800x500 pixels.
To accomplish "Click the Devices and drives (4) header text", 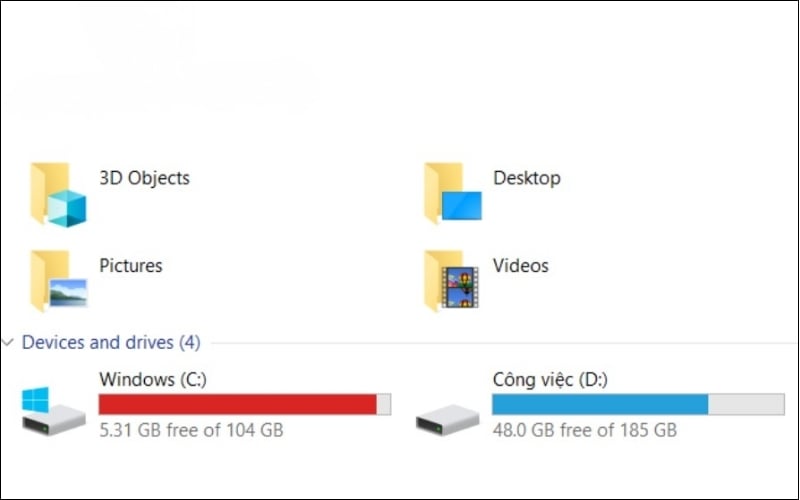I will click(111, 343).
